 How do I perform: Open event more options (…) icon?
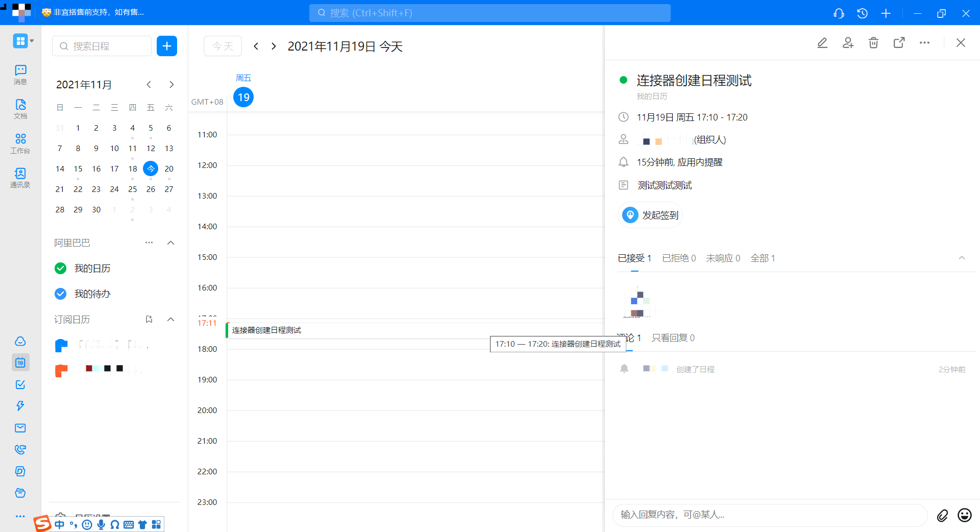924,43
